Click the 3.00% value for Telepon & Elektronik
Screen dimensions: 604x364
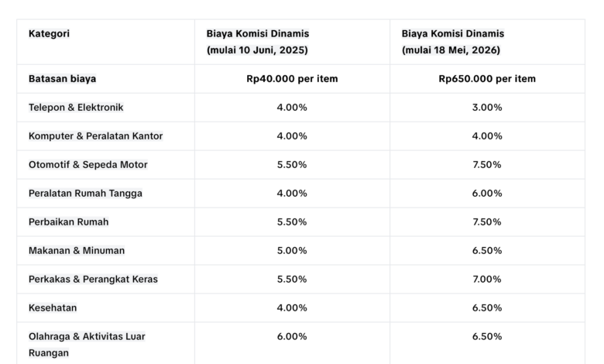[x=487, y=107]
